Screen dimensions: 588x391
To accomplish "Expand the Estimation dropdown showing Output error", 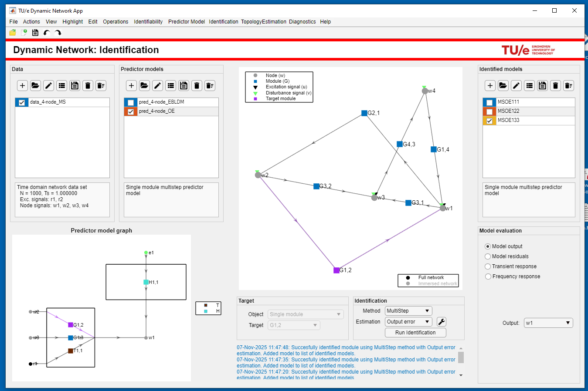I will 408,322.
